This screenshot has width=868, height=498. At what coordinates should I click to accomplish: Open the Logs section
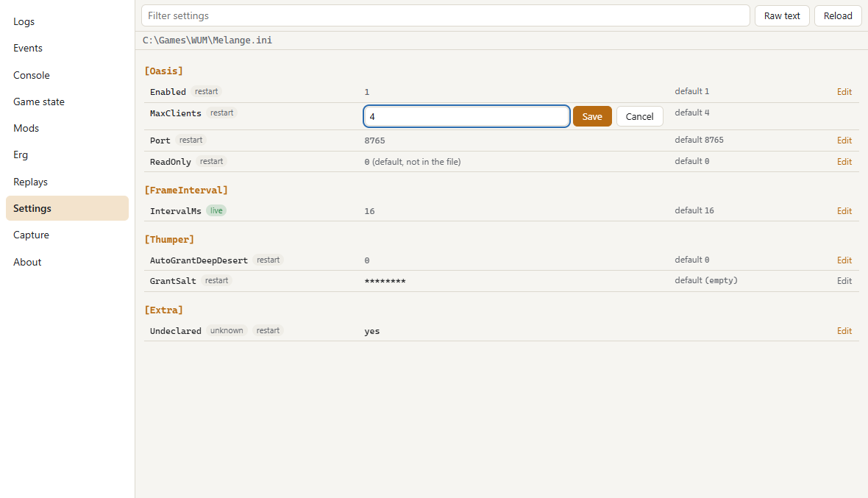click(x=67, y=21)
